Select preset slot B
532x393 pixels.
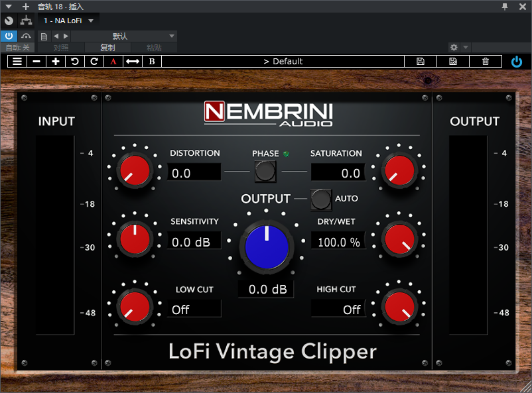coord(152,62)
